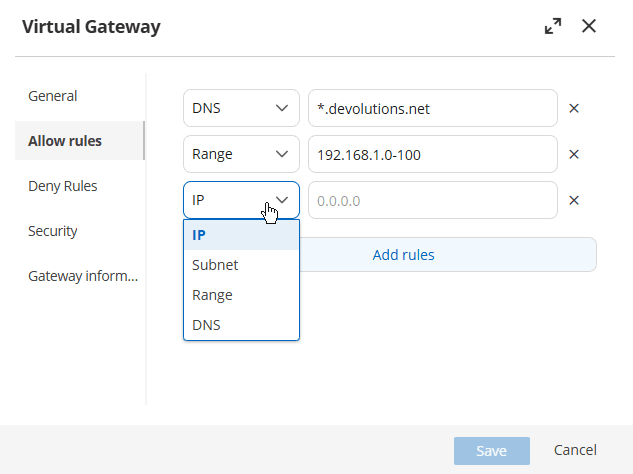Screen dimensions: 633x474
Task: Close the Virtual Gateway dialog
Action: click(x=589, y=27)
